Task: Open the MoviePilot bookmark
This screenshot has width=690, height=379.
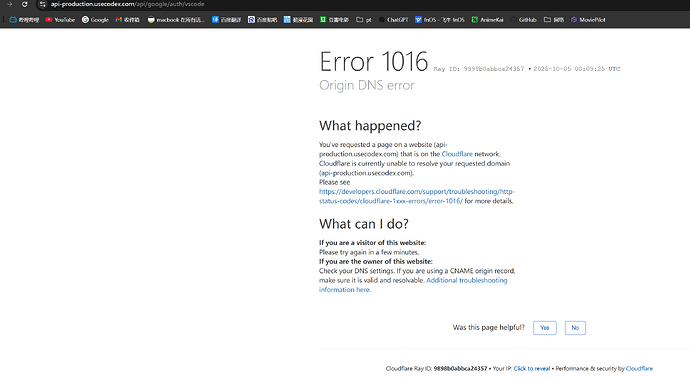Action: pos(588,20)
